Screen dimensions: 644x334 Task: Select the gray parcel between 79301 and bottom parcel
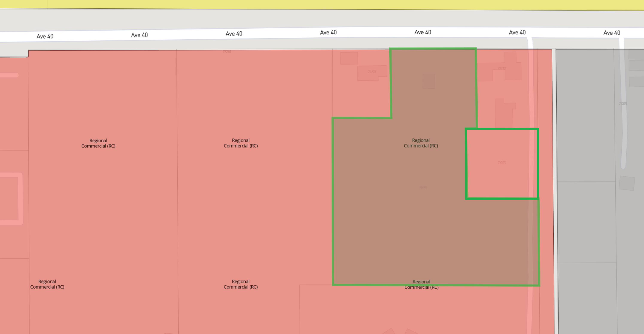pyautogui.click(x=586, y=222)
